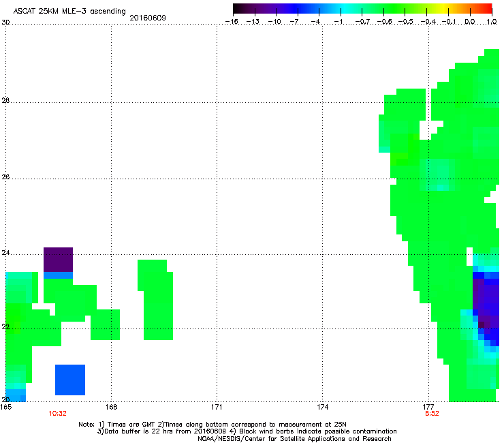Click the longitude label "171"
The width and height of the screenshot is (504, 443).
[x=217, y=407]
